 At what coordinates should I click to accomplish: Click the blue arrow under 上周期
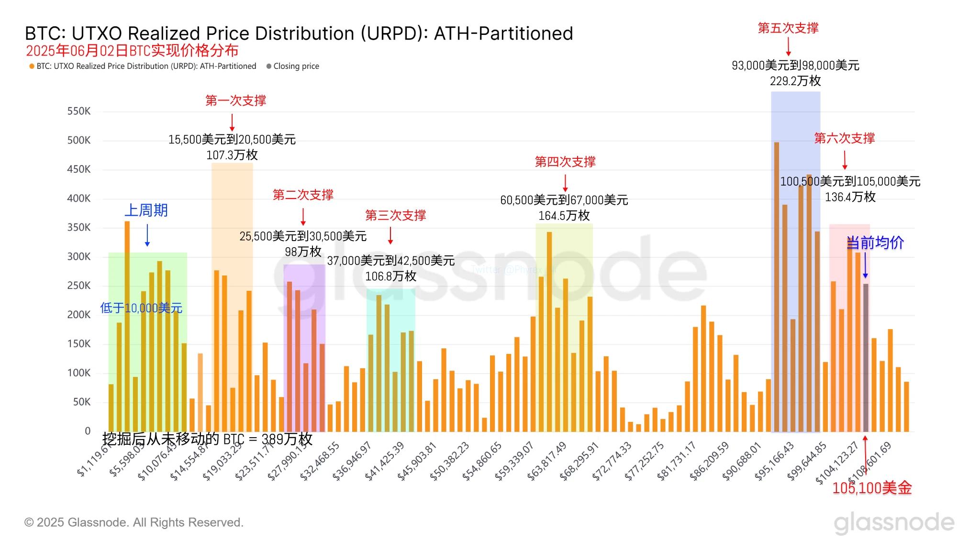pyautogui.click(x=147, y=235)
